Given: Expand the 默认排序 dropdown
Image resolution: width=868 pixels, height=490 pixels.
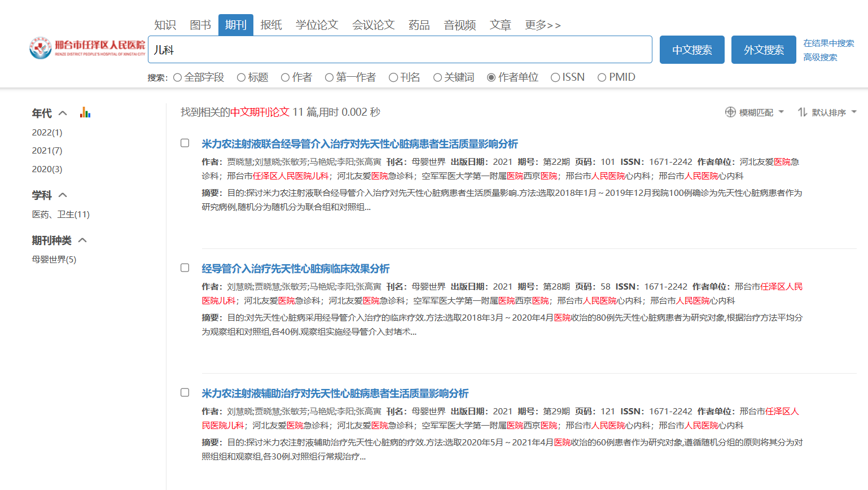Looking at the screenshot, I should pos(854,112).
